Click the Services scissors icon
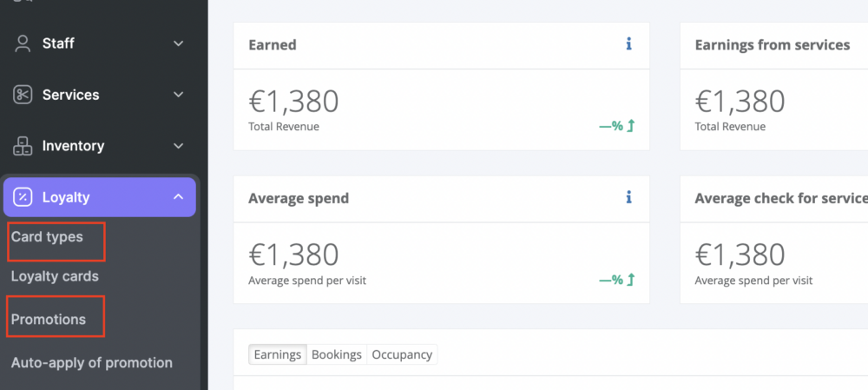 pos(23,95)
